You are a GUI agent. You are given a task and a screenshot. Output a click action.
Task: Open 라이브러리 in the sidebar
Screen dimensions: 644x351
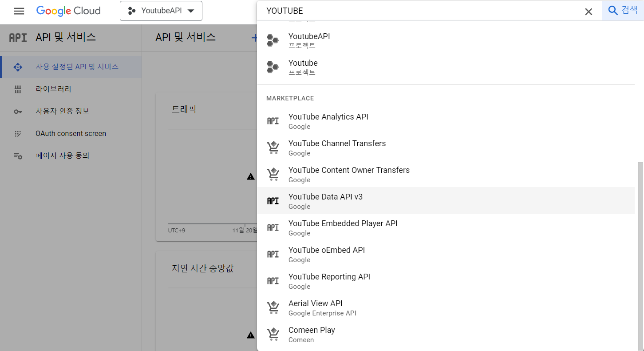71,89
